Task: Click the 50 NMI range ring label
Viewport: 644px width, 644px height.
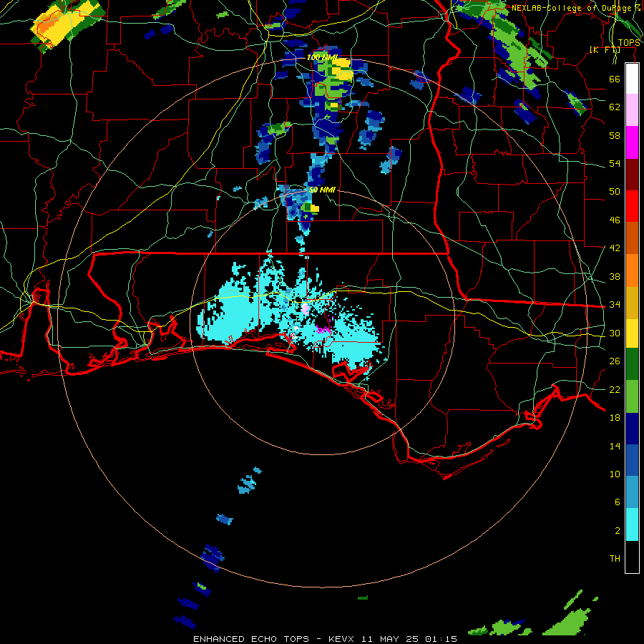Action: tap(322, 190)
